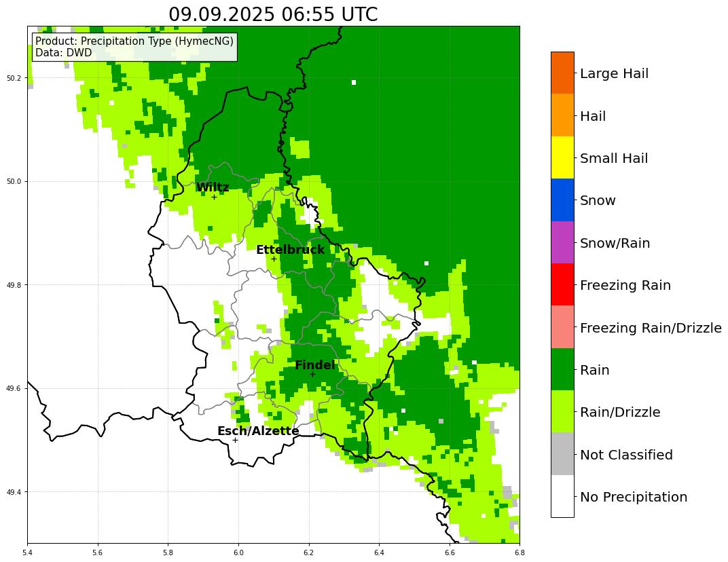Click the 5.8 longitude tick label
This screenshot has height=562, width=728.
[x=168, y=552]
